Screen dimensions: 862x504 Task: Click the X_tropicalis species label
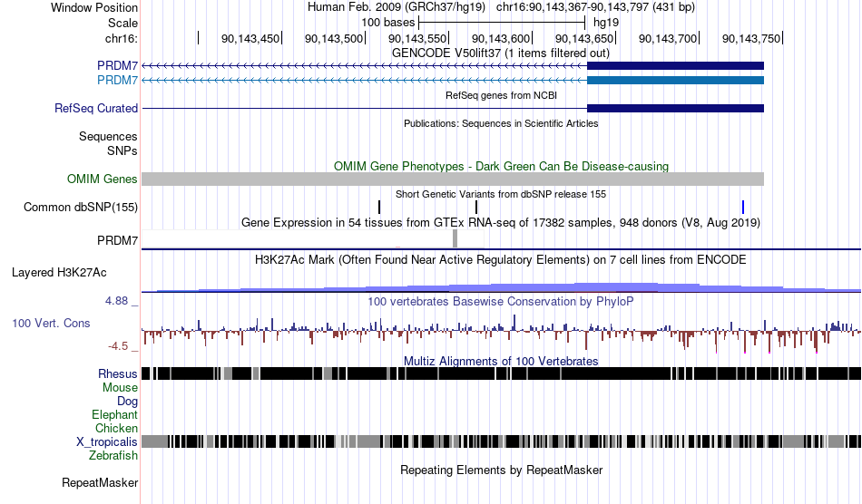107,442
